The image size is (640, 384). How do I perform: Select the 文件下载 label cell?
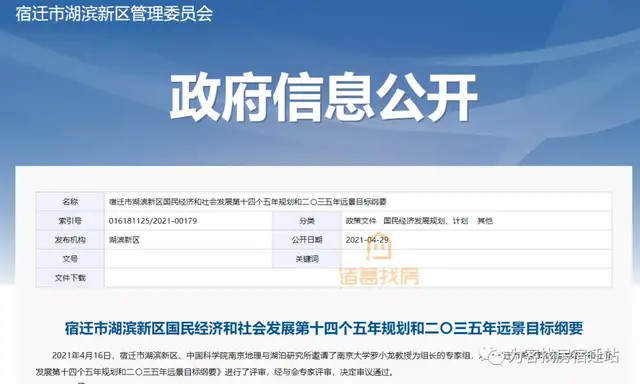(x=70, y=278)
